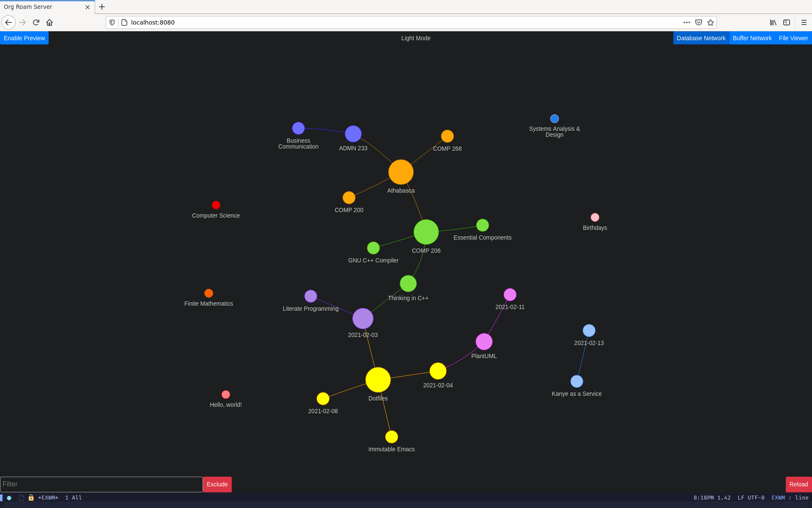Expand browser tab bar options
Screen dimensions: 812x508
102,6
